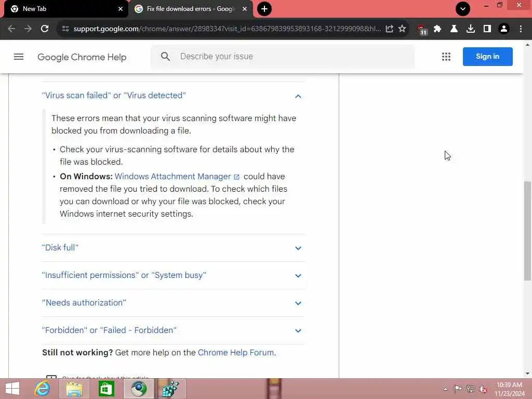The image size is (532, 399).
Task: Open a new tab with plus button
Action: pos(264,9)
